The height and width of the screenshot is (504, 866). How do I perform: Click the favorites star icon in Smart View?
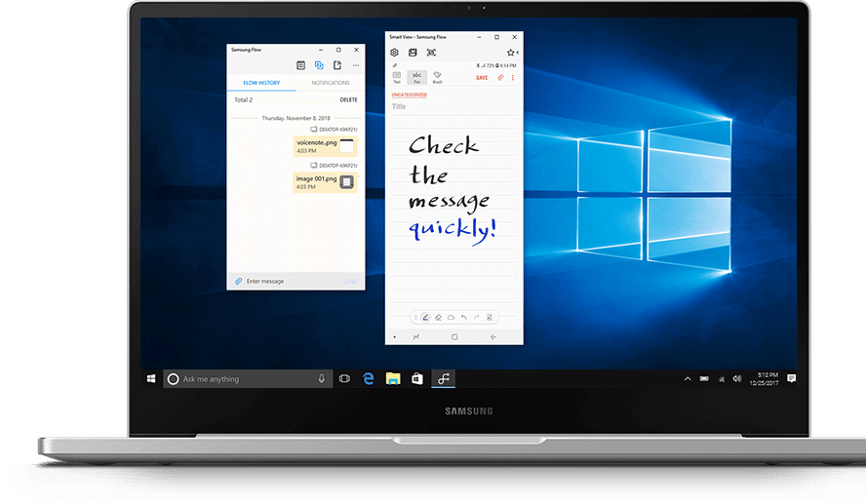point(510,53)
